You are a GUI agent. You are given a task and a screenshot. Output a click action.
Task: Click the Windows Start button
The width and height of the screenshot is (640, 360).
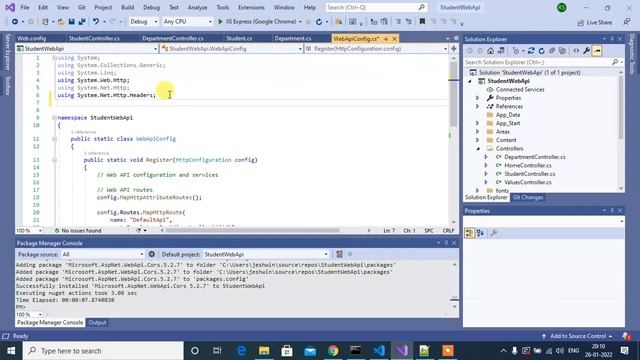click(11, 351)
